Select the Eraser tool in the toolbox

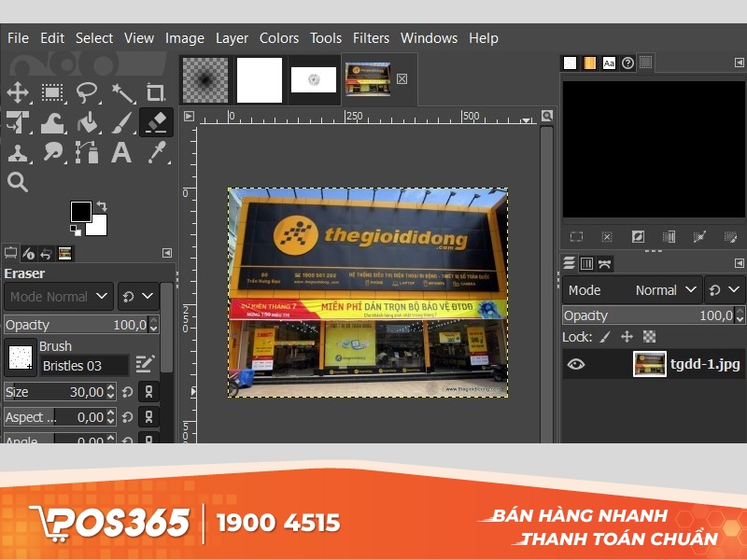[x=156, y=122]
